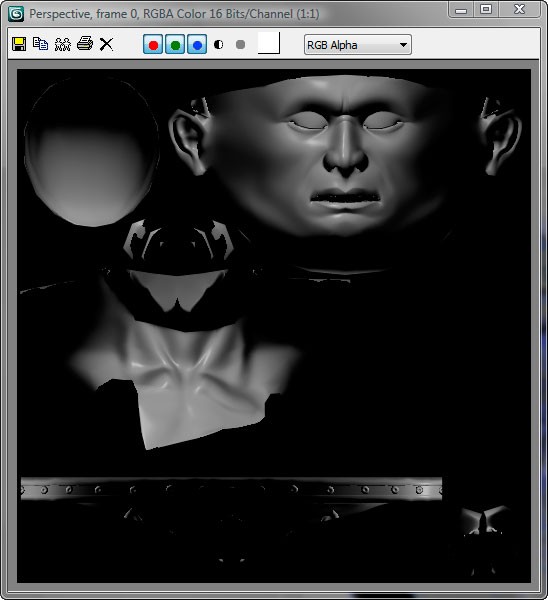Open the RGB Alpha channel dropdown
Screen dimensions: 548x600
(358, 45)
